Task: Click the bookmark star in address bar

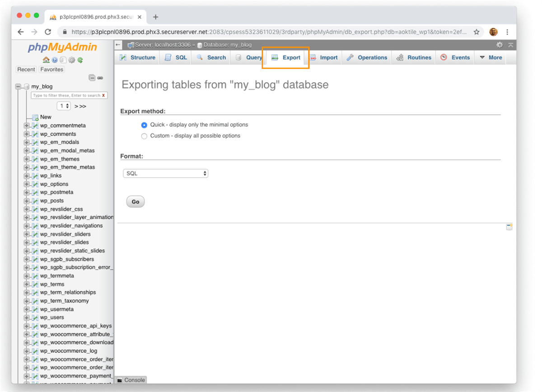Action: click(476, 32)
